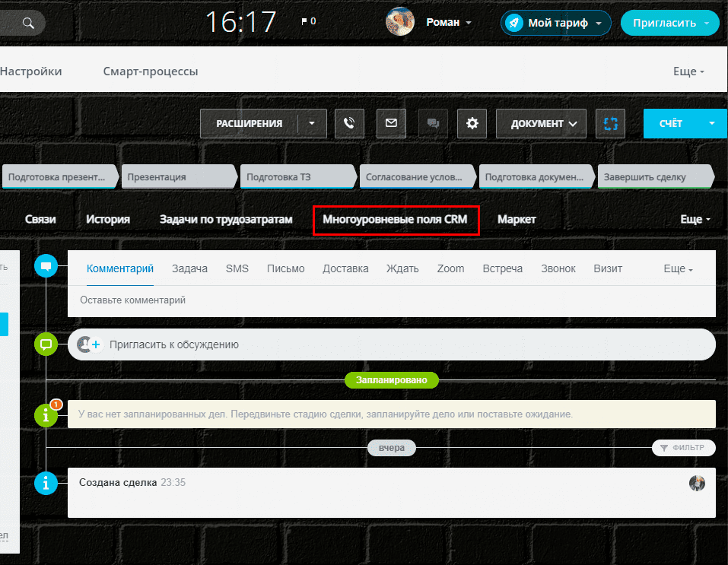Image resolution: width=728 pixels, height=565 pixels.
Task: Click the blue info icon near Создана сделка
Action: [46, 483]
